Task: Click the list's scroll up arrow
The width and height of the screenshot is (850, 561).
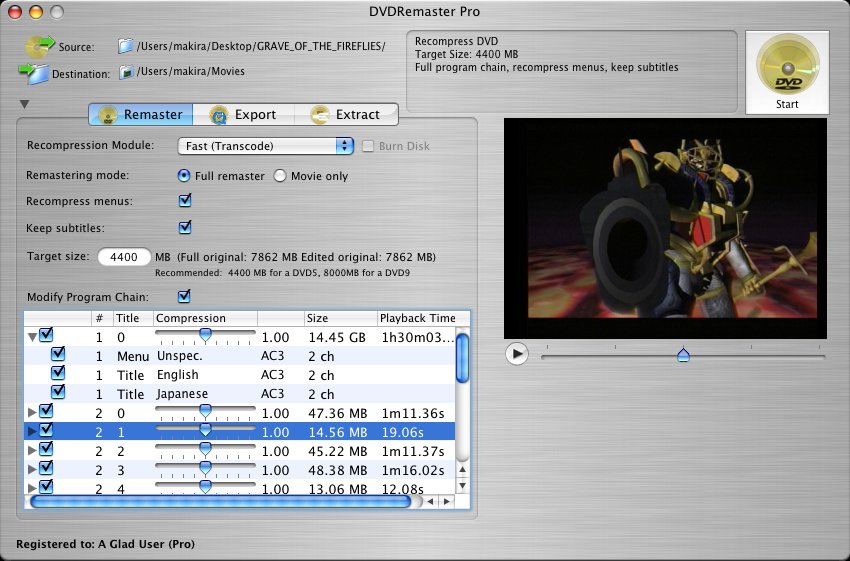Action: click(462, 469)
